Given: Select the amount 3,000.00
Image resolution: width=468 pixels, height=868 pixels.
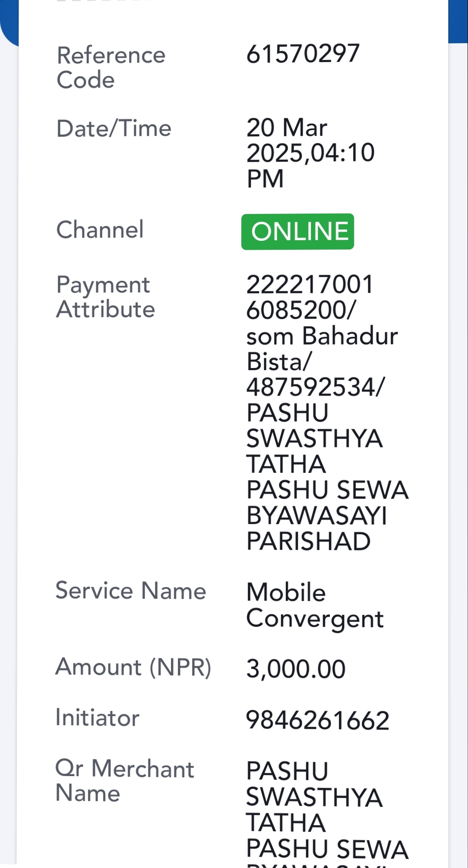Looking at the screenshot, I should 296,669.
